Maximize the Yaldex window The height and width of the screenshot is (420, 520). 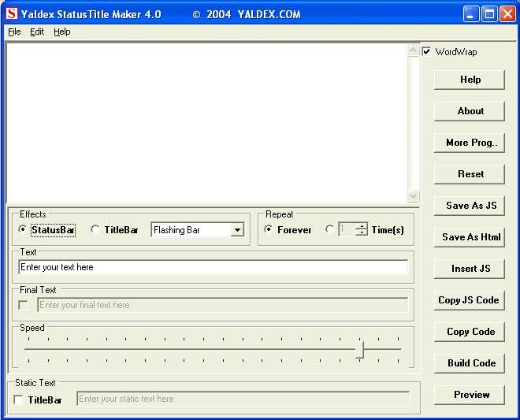[x=489, y=14]
